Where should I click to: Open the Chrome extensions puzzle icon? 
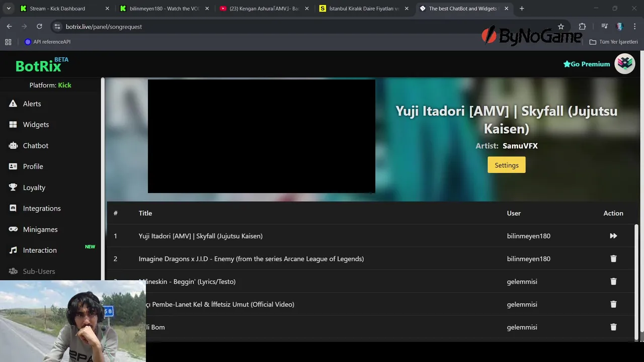tap(582, 27)
